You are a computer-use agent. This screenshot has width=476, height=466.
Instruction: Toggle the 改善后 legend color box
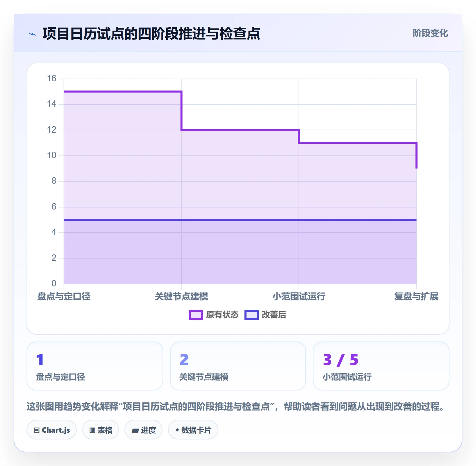252,315
